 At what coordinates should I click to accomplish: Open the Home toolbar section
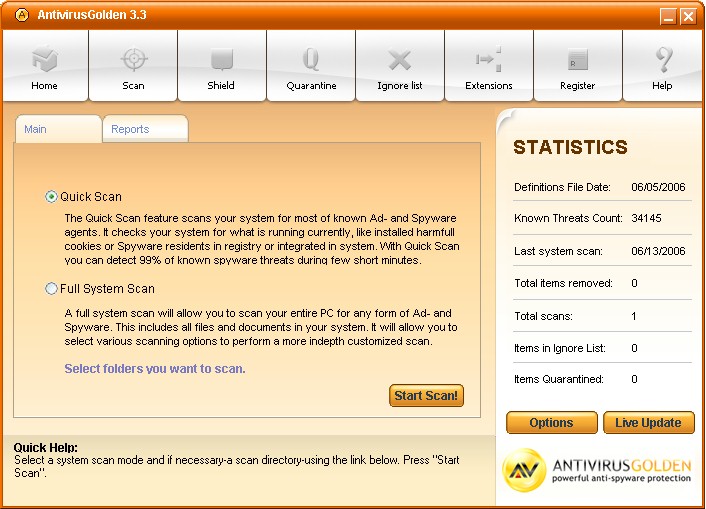point(45,66)
